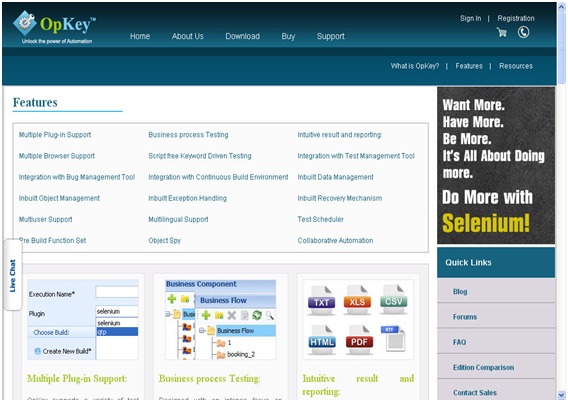Open Inbuilt Object Management link
568x402 pixels.
(59, 198)
